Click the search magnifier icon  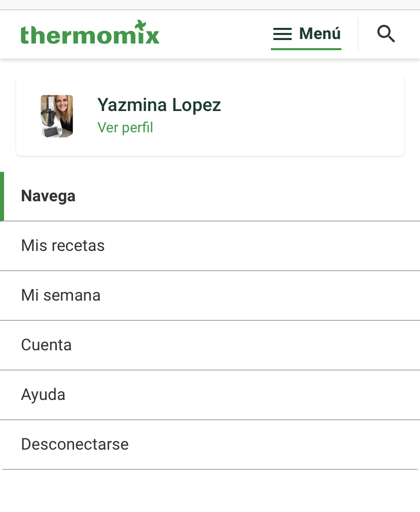(386, 34)
